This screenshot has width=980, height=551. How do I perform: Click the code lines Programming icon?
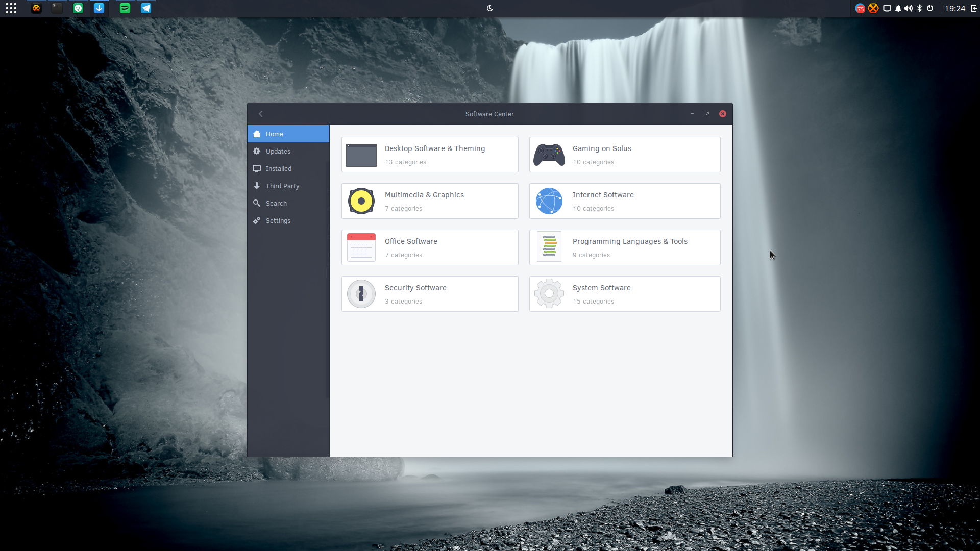[549, 246]
